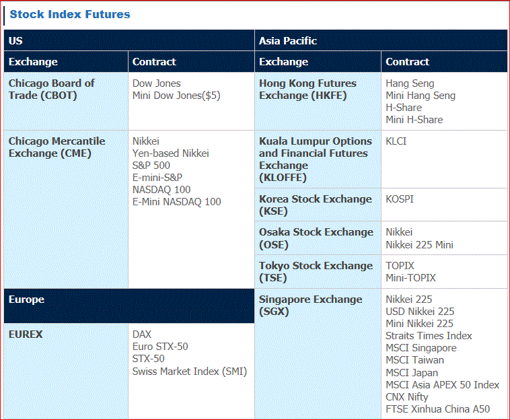Select Hong Kong Futures Exchange (HKFE) cell
This screenshot has width=510, height=420.
(318, 101)
